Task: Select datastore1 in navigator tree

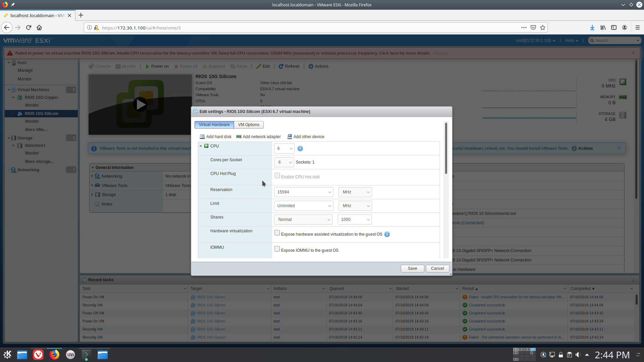Action: coord(35,145)
